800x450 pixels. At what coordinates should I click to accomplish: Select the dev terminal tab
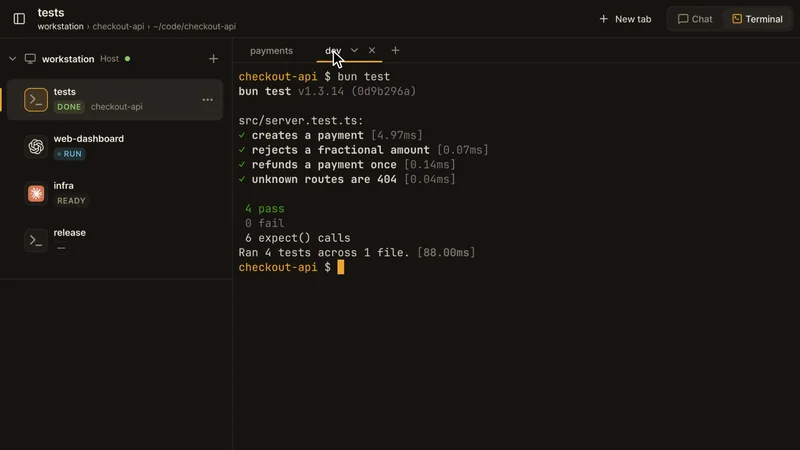pyautogui.click(x=333, y=51)
